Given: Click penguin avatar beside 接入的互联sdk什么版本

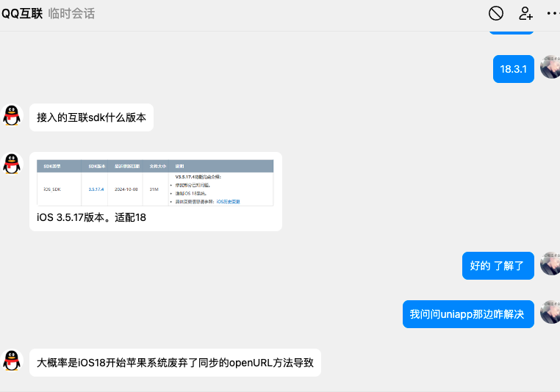Looking at the screenshot, I should click(x=12, y=115).
